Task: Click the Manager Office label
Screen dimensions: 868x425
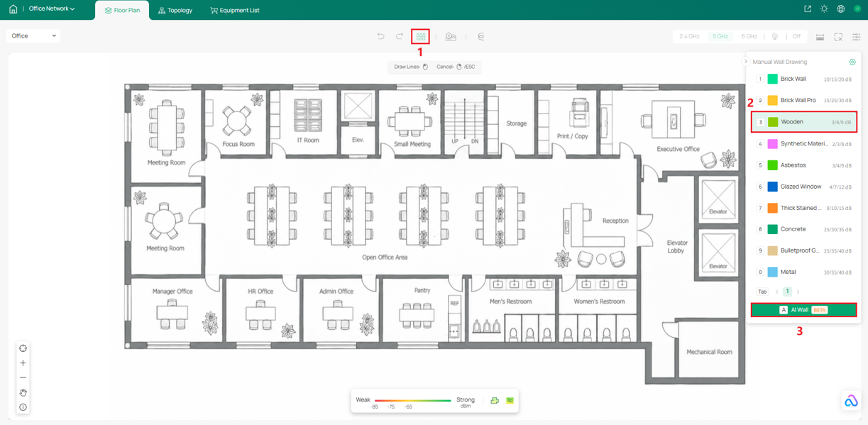Action: pos(172,291)
